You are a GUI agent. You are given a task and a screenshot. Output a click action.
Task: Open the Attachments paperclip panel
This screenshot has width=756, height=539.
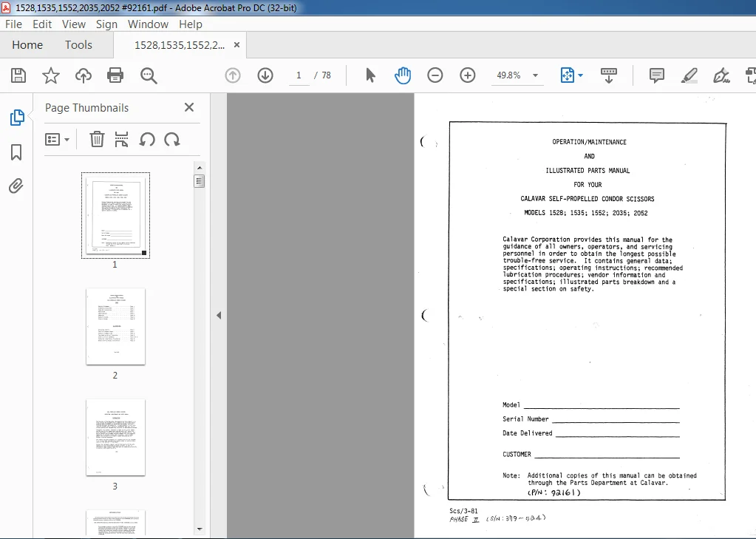coord(16,186)
